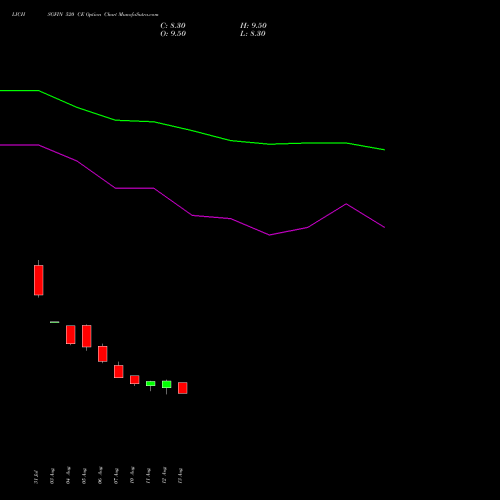Select the small red candle for 10 Aug

tap(135, 380)
